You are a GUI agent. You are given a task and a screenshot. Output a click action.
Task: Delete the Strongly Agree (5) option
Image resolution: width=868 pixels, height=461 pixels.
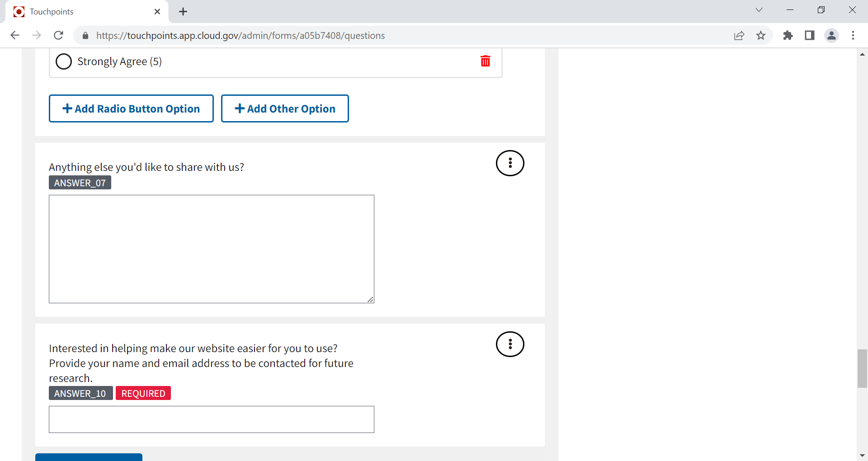coord(485,61)
